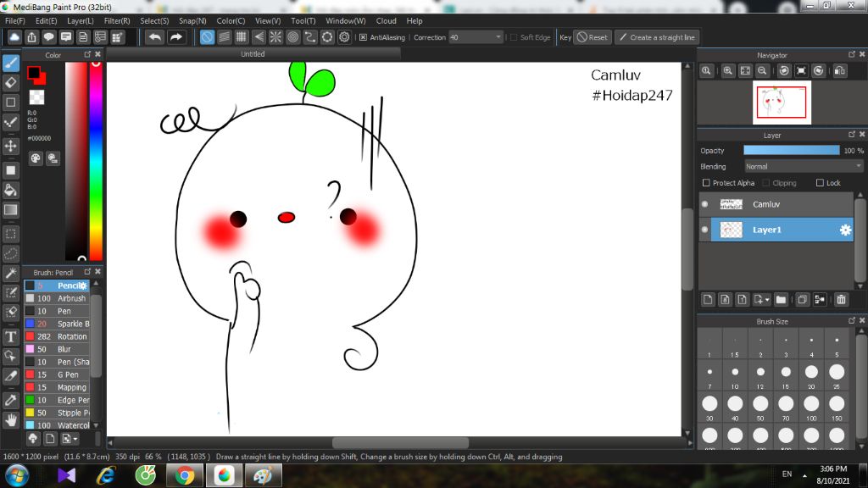
Task: Select the Move tool
Action: pyautogui.click(x=10, y=146)
